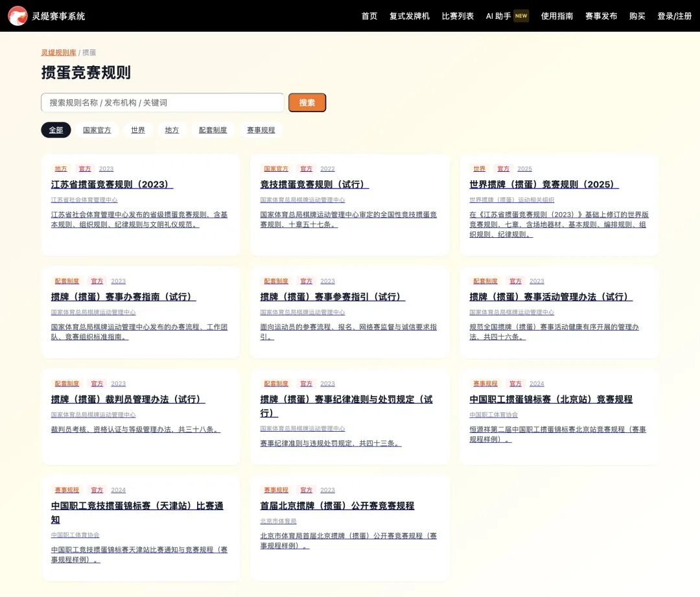This screenshot has height=597, width=700.
Task: Open 首届北京掼牌（掼蛋）公开赛竞赛规程
Action: (338, 506)
